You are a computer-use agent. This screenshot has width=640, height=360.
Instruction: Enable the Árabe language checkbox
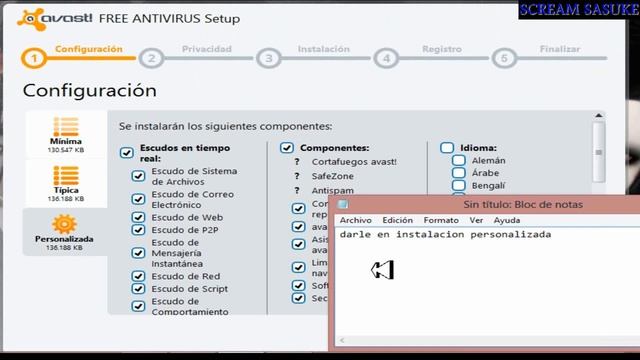(x=459, y=173)
